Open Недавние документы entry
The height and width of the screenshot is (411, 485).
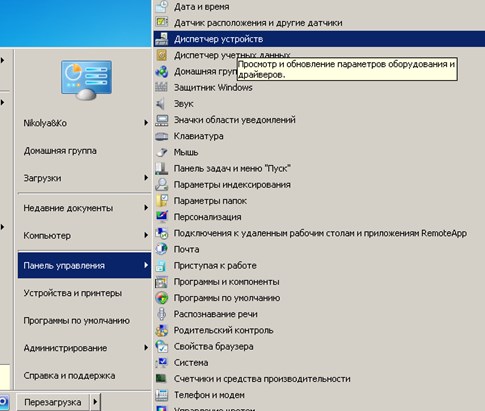coord(84,208)
